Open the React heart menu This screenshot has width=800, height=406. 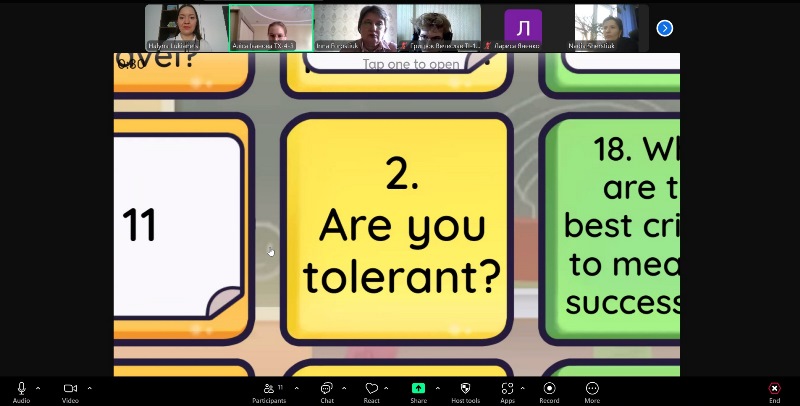[x=371, y=392]
